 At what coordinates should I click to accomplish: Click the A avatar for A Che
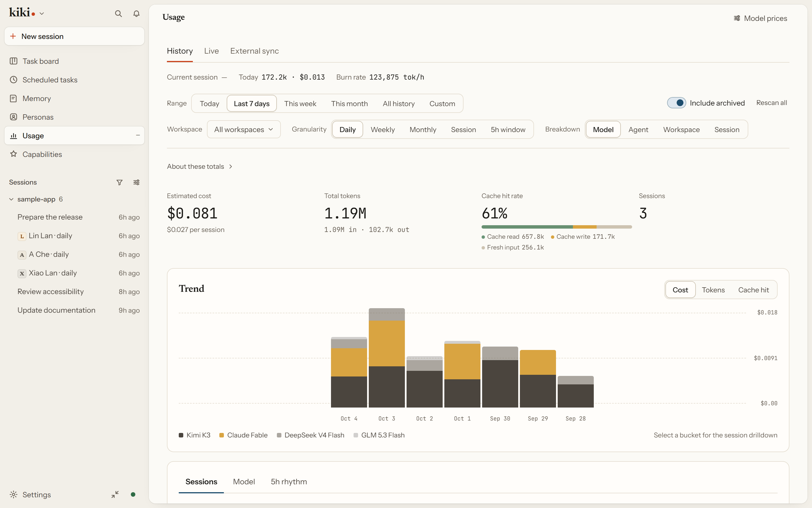click(x=22, y=255)
